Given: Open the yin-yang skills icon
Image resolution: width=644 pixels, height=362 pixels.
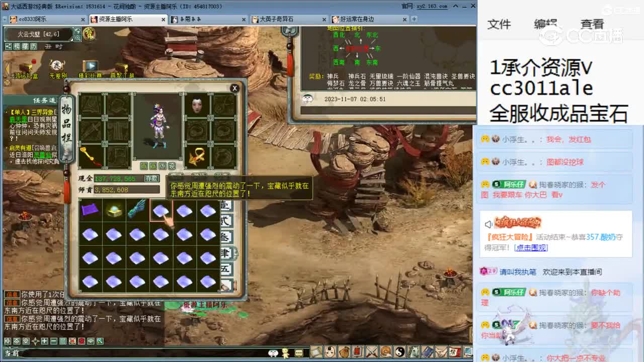Looking at the screenshot, I should point(399,351).
